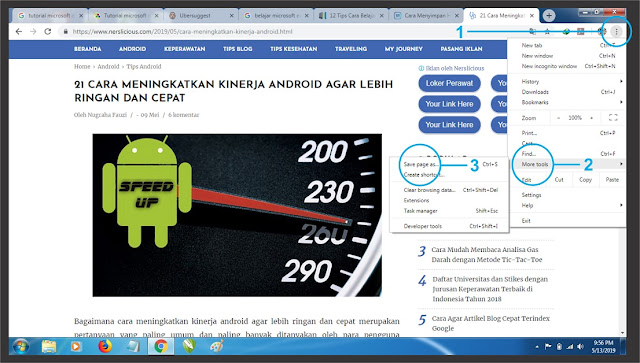Image resolution: width=640 pixels, height=363 pixels.
Task: Choose Exit in the Chrome menu
Action: pos(567,220)
